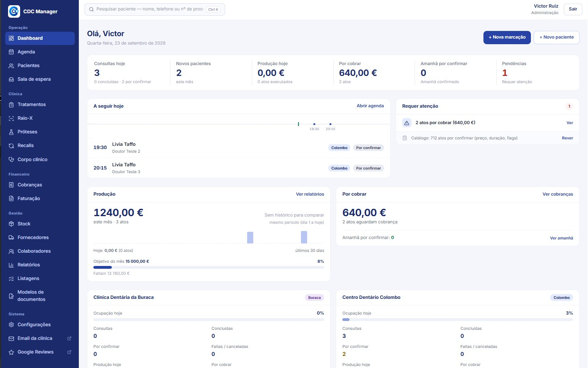This screenshot has width=588, height=368.
Task: Go to Colaboradores in the sidebar
Action: tap(40, 251)
